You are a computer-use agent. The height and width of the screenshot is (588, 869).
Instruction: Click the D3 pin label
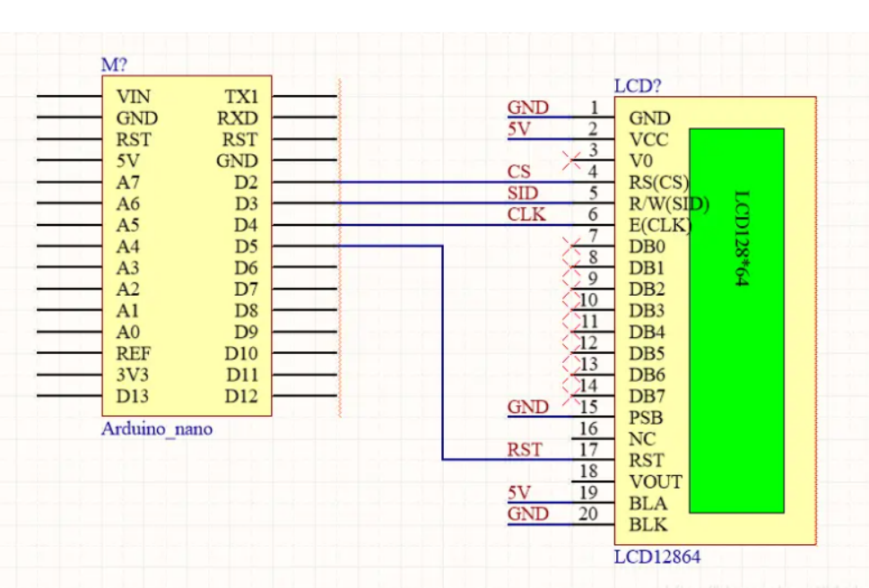click(246, 203)
